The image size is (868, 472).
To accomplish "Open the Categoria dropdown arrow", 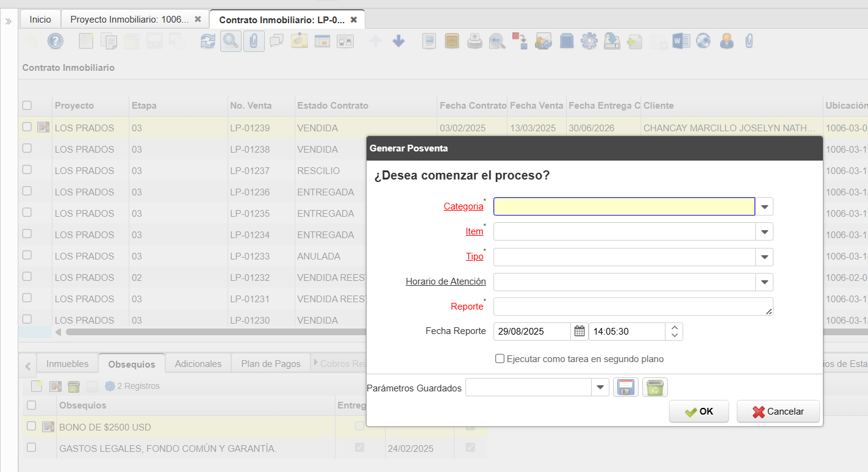I will (764, 207).
